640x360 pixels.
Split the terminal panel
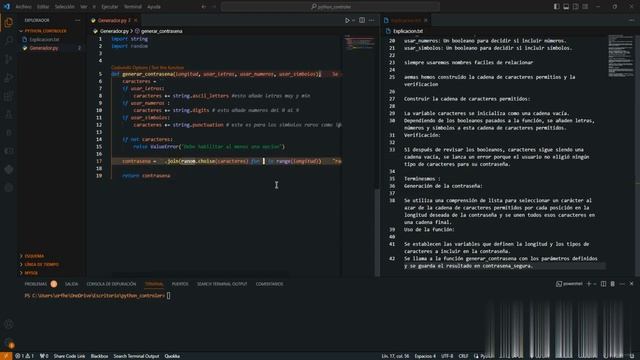603,284
